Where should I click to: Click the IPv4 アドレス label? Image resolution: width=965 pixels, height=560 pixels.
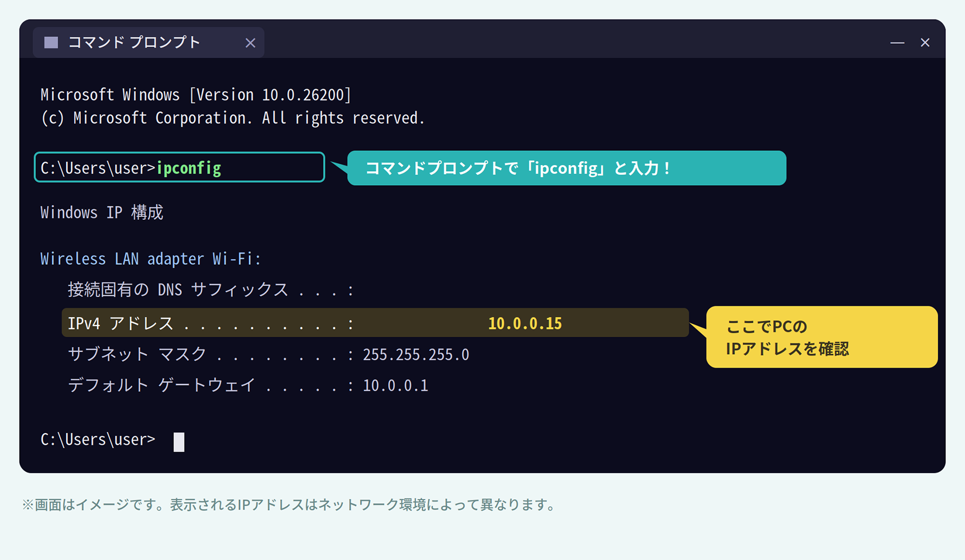coord(120,323)
